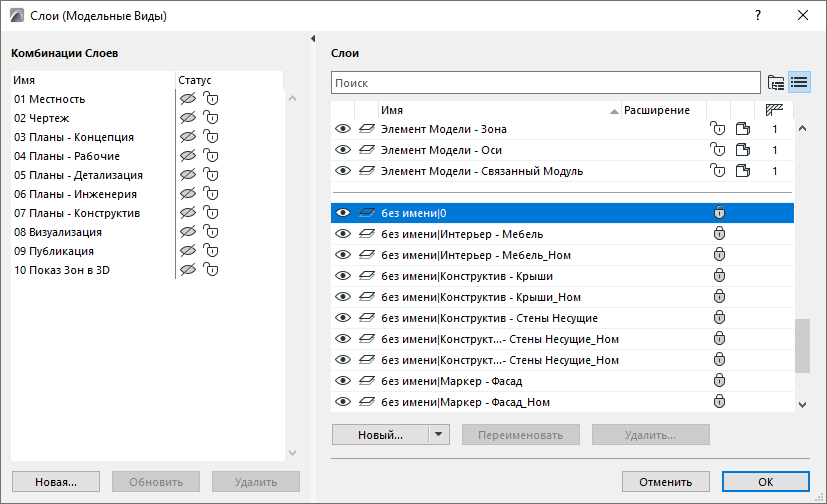827x504 pixels.
Task: Click the Поиск search field
Action: (545, 82)
